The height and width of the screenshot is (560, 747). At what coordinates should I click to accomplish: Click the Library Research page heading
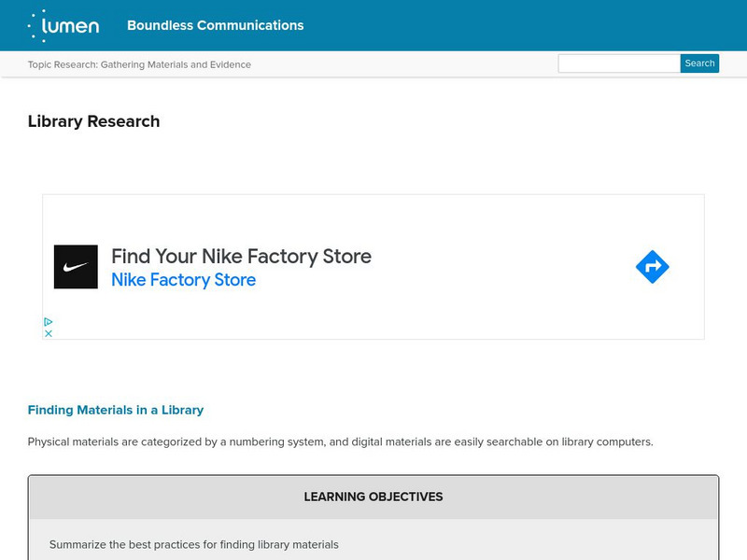click(x=93, y=121)
